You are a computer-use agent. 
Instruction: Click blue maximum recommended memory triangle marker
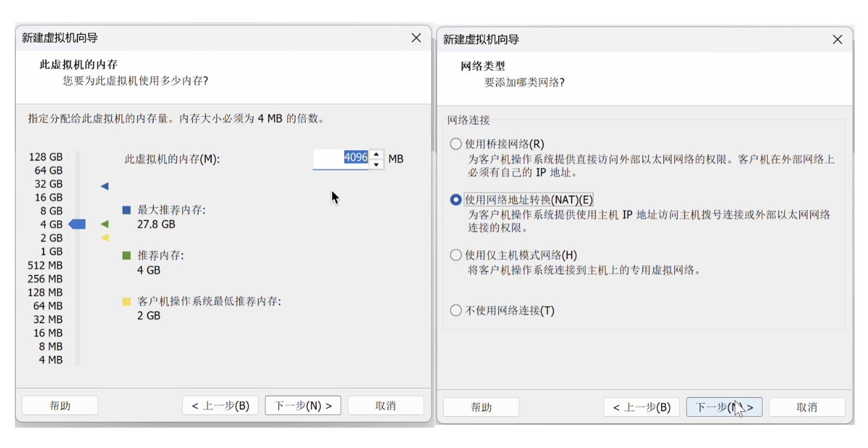click(x=105, y=186)
